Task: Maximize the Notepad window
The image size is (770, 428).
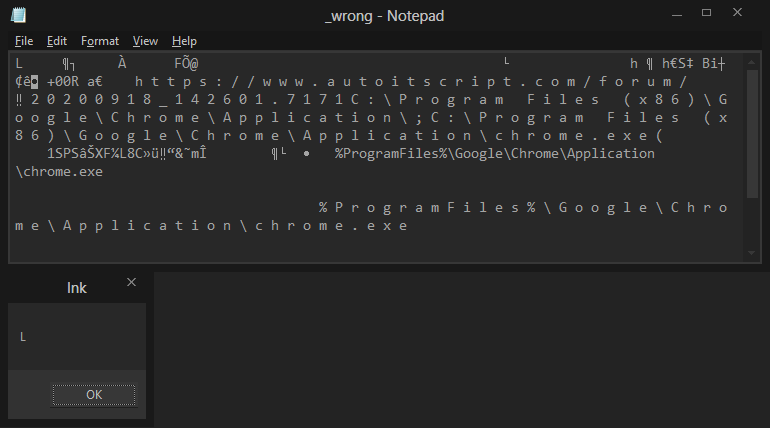Action: pos(706,13)
